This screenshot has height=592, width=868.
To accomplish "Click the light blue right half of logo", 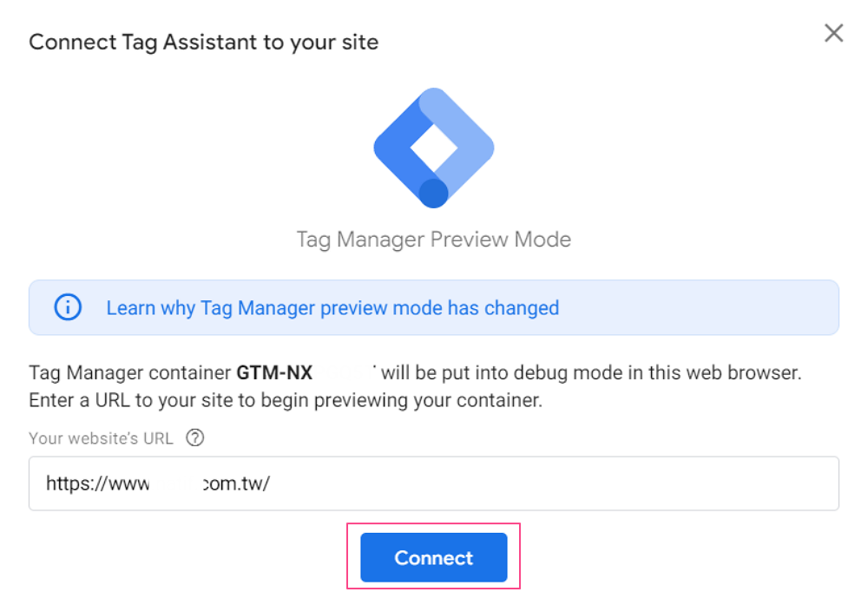I will point(464,140).
